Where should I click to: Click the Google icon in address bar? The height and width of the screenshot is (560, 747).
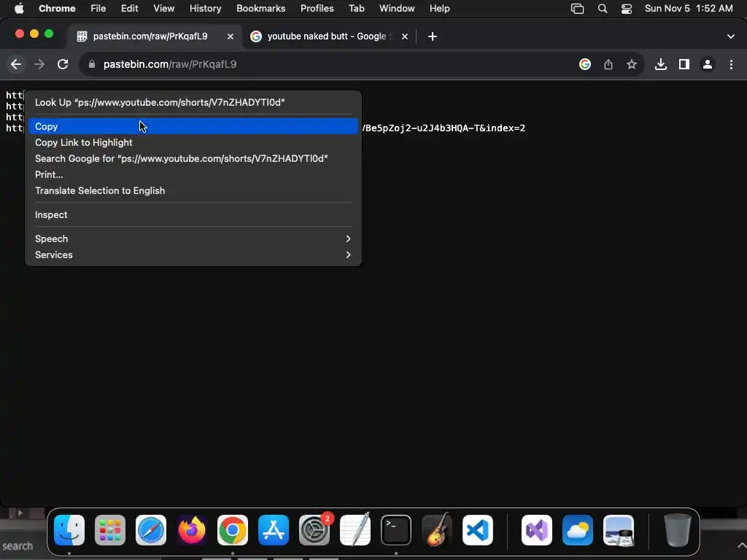585,64
